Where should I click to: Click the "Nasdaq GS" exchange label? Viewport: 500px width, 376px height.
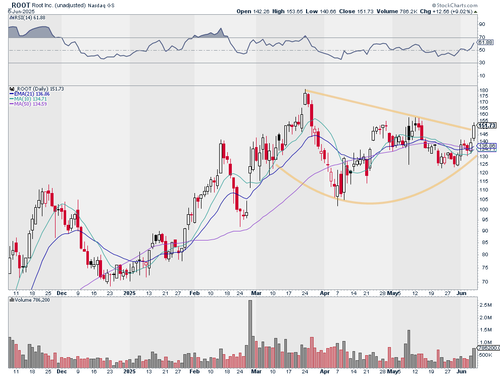click(x=101, y=6)
